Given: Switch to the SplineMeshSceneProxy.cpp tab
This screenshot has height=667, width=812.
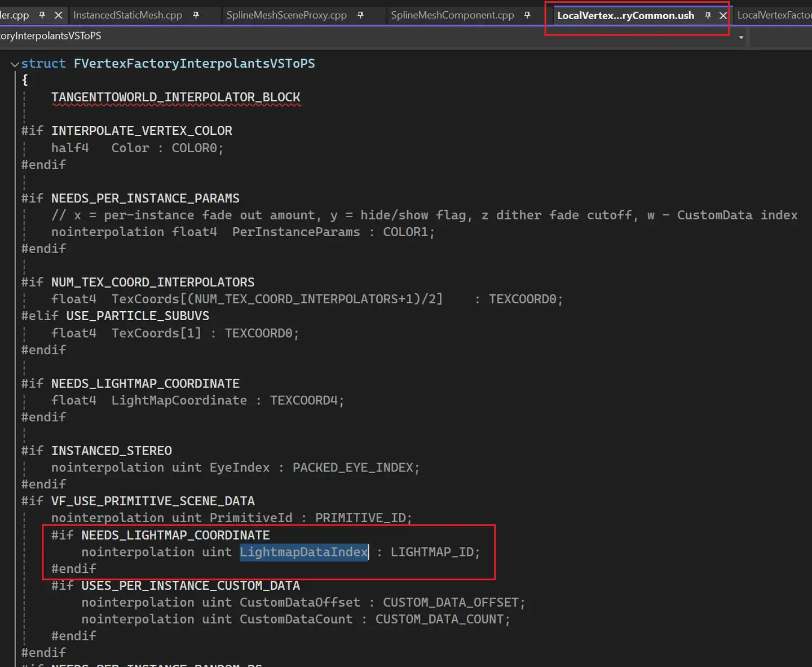Looking at the screenshot, I should click(286, 15).
